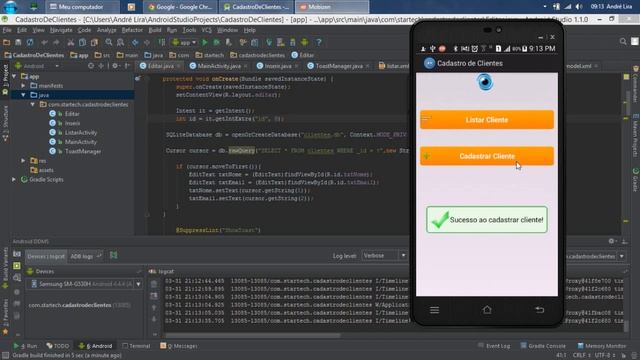The image size is (640, 360).
Task: Click the Synchronize refresh toolbar icon
Action: [x=30, y=42]
